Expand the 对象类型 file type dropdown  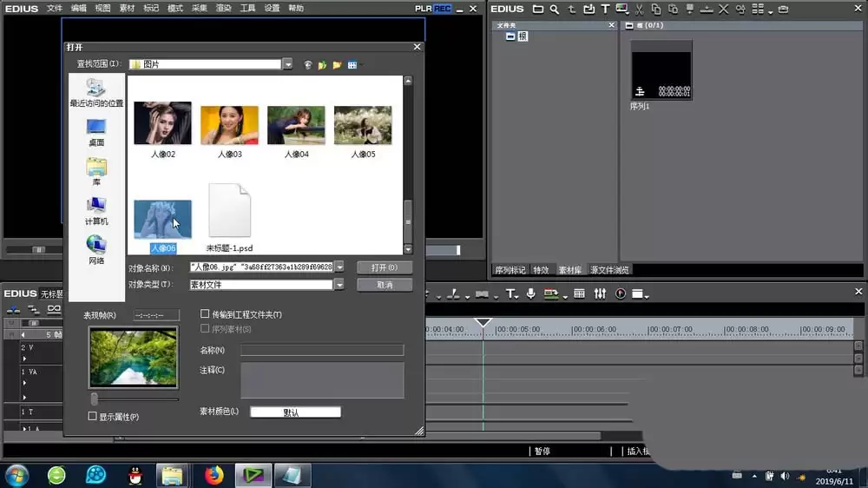[x=339, y=284]
